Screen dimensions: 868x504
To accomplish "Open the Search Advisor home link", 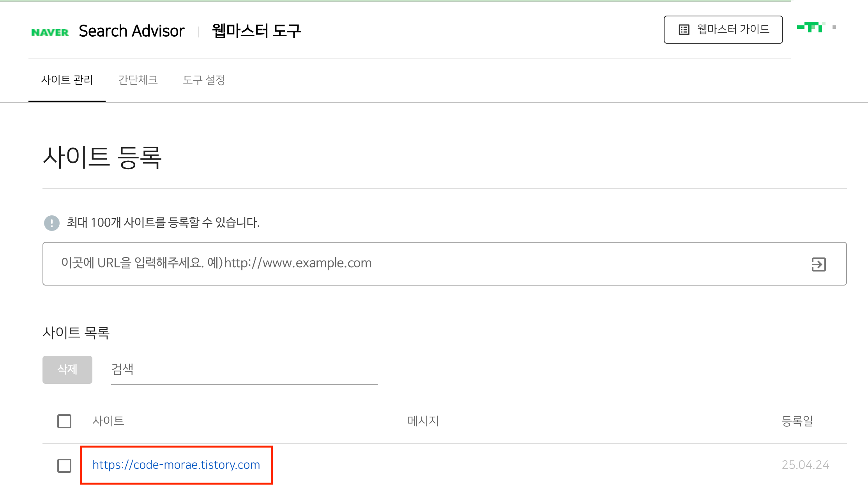I will pos(131,31).
